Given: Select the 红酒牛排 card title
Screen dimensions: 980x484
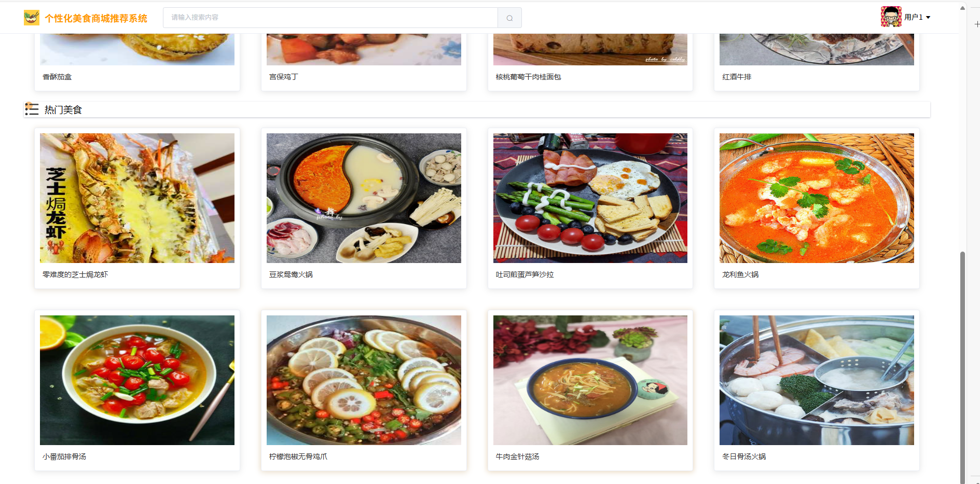Looking at the screenshot, I should pyautogui.click(x=737, y=77).
